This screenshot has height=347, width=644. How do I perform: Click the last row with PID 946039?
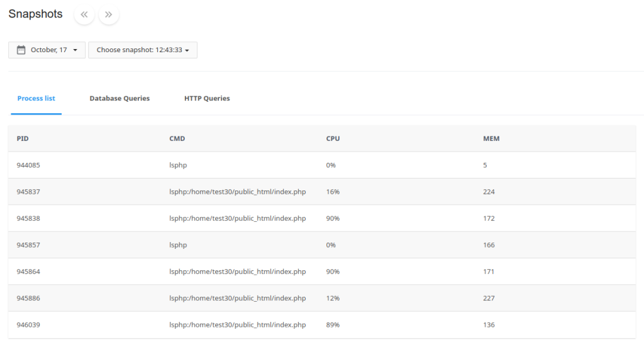322,325
